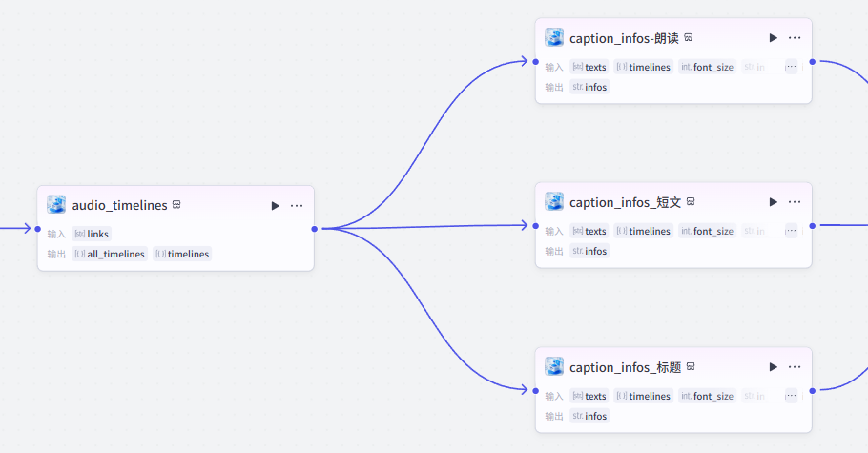Click the caption_infos_标题 plugin icon
Image resolution: width=868 pixels, height=453 pixels.
(x=554, y=367)
